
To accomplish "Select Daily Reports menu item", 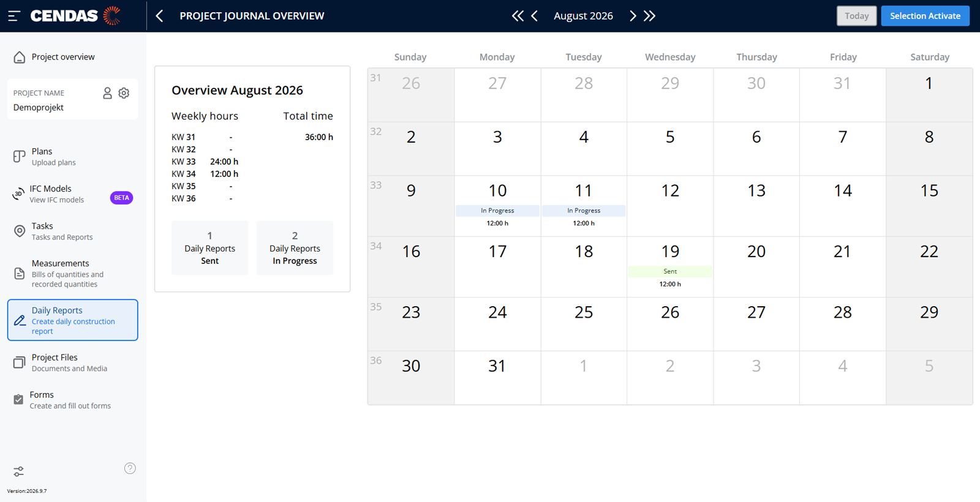I will (x=73, y=320).
